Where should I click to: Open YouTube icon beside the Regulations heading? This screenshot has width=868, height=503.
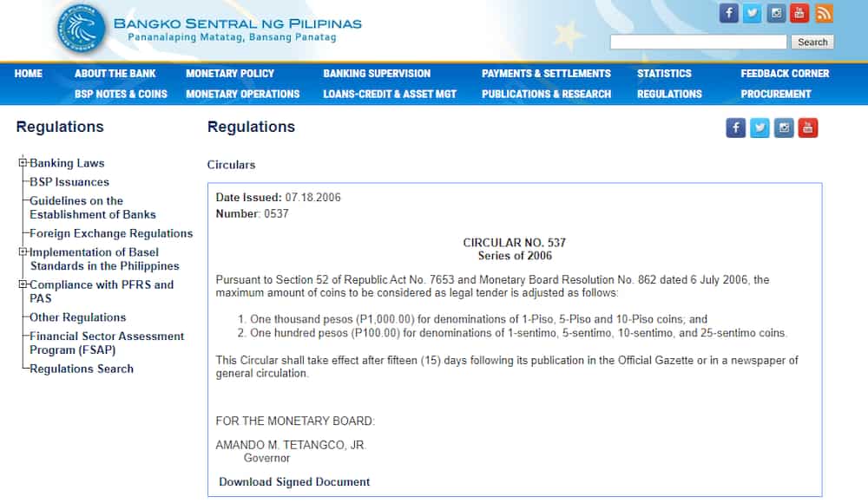coord(807,127)
